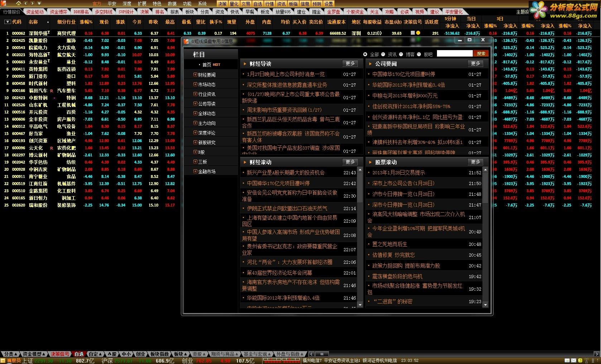Click the scroll down arrow in the 财经滚动 panel

(360, 305)
